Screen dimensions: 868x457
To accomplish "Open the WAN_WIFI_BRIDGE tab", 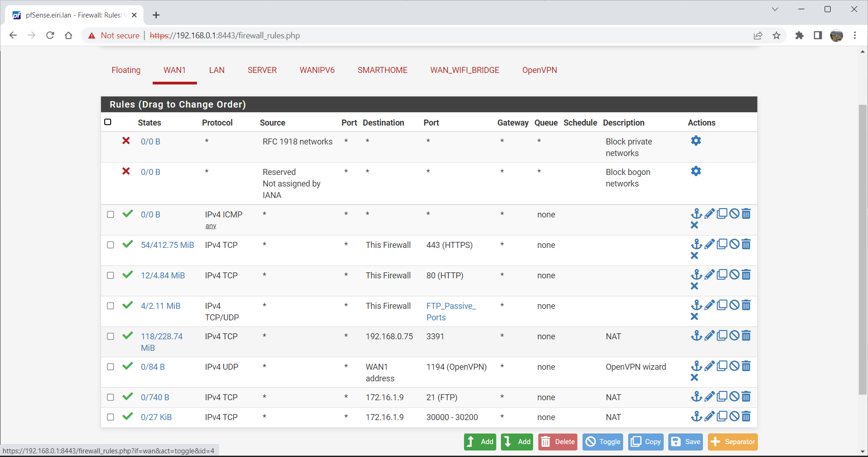I will [465, 70].
